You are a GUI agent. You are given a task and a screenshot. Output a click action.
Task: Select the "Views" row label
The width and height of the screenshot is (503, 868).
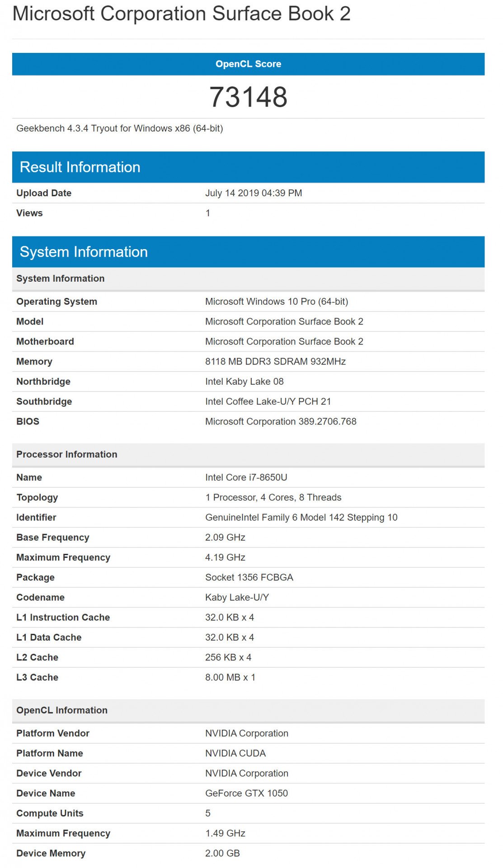[x=29, y=213]
